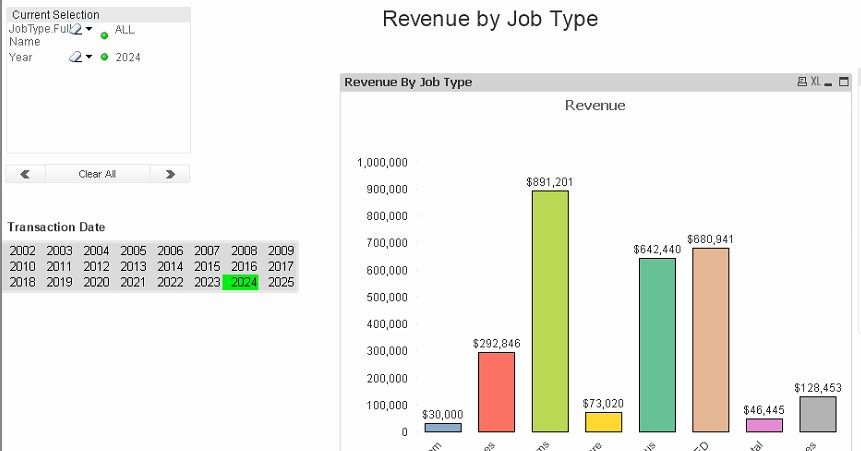
Task: Maximize the Revenue By Job Type chart
Action: tap(844, 82)
